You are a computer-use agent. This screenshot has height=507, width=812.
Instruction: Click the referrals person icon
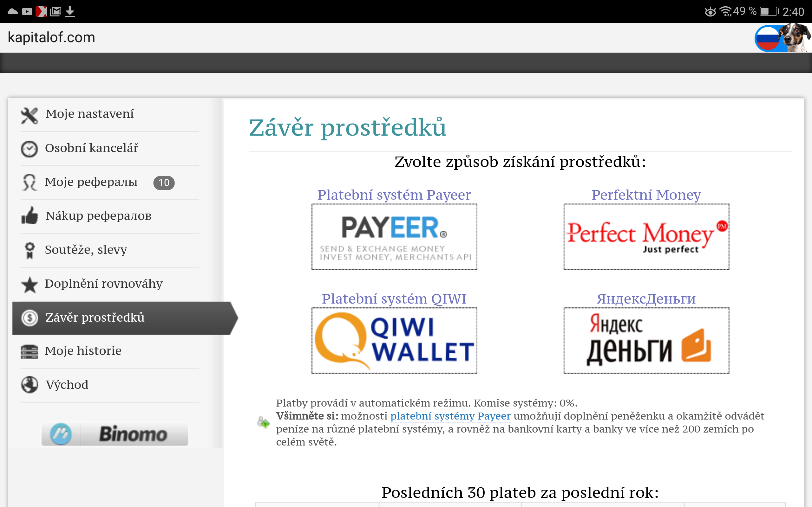click(30, 181)
